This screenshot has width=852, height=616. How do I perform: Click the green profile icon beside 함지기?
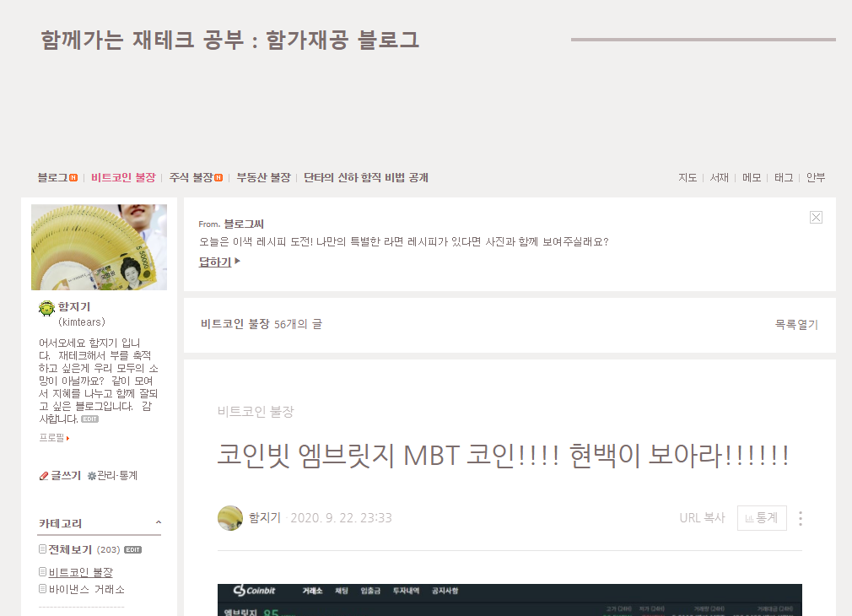tap(46, 308)
